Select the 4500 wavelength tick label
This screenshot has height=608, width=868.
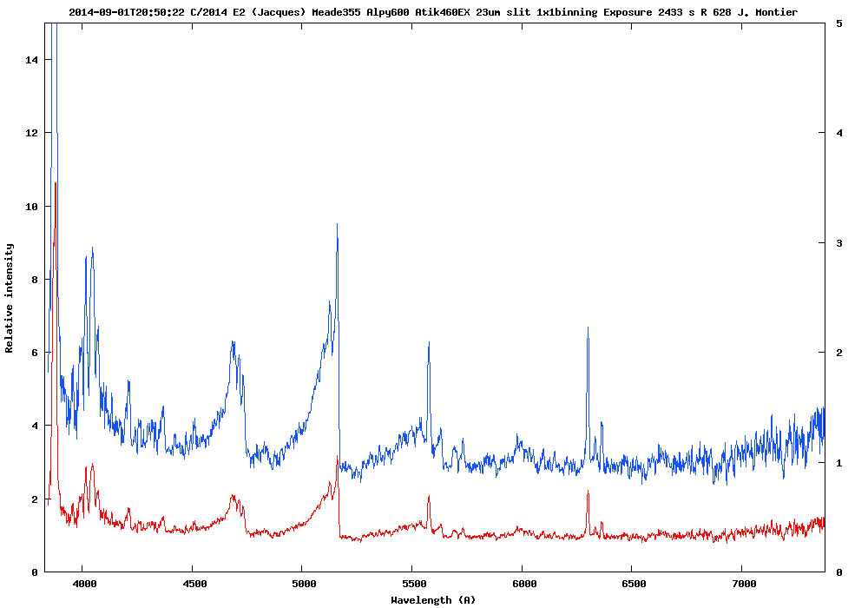click(x=193, y=585)
